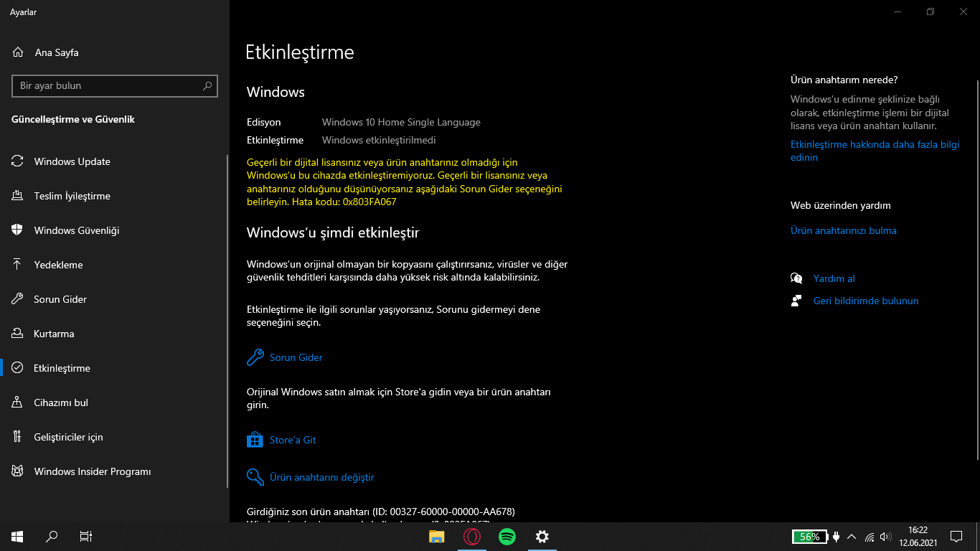This screenshot has width=980, height=551.
Task: Open the notification action center
Action: [x=956, y=537]
